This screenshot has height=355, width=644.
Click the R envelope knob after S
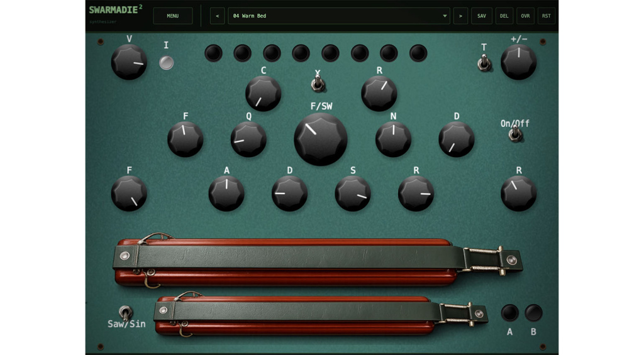[x=416, y=194]
